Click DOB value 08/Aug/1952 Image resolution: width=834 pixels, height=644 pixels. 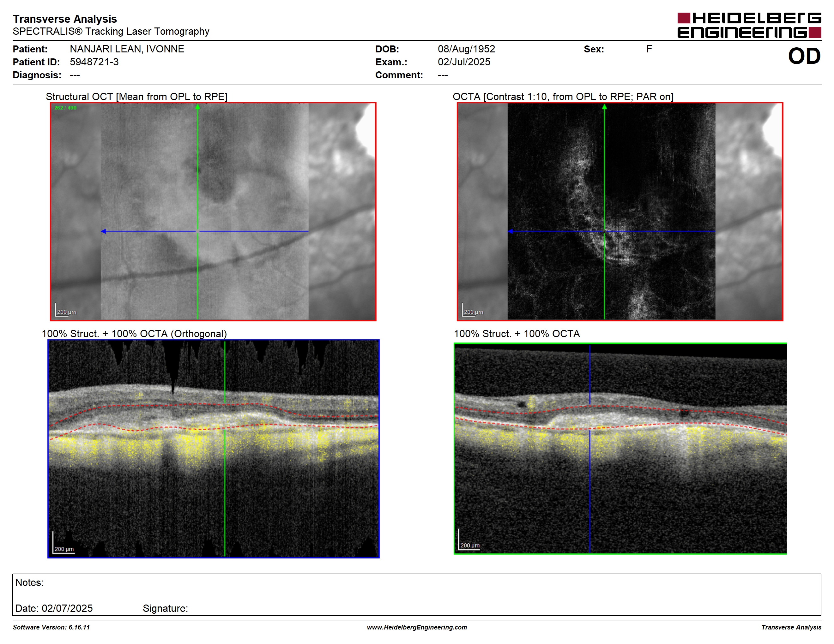pos(466,49)
